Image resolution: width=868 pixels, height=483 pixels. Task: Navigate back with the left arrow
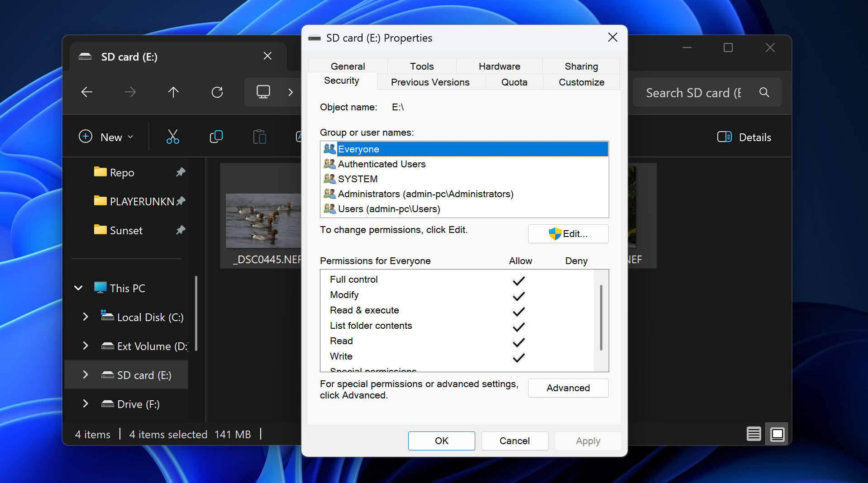[x=87, y=92]
